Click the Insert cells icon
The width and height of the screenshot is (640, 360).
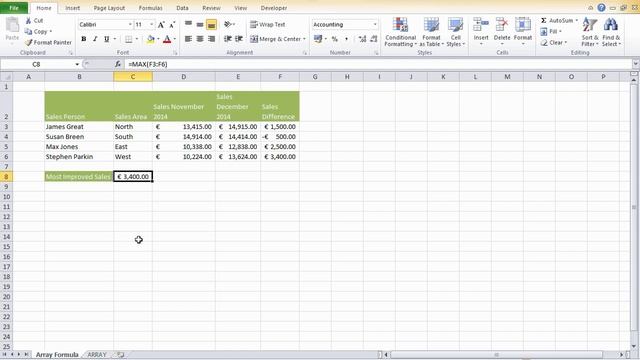coord(481,25)
